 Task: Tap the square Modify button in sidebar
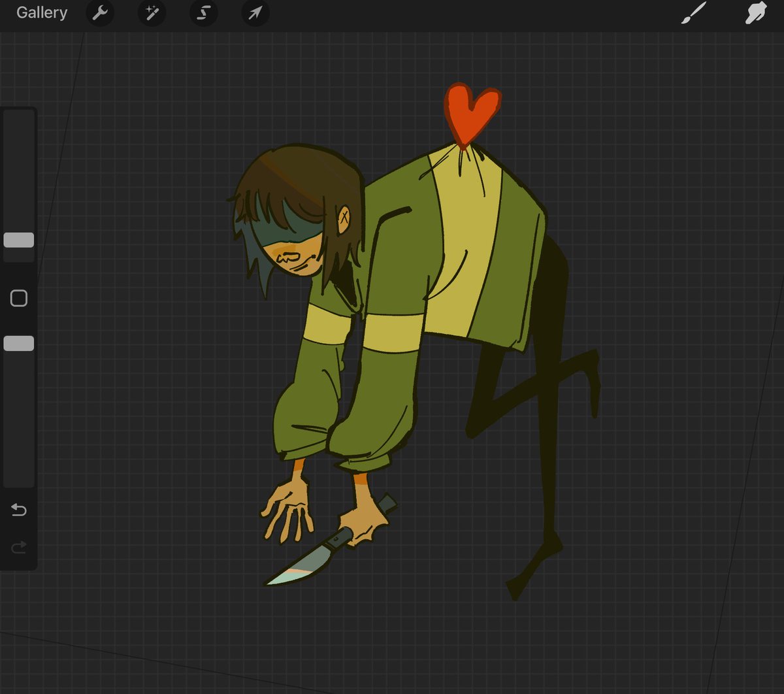pos(19,299)
